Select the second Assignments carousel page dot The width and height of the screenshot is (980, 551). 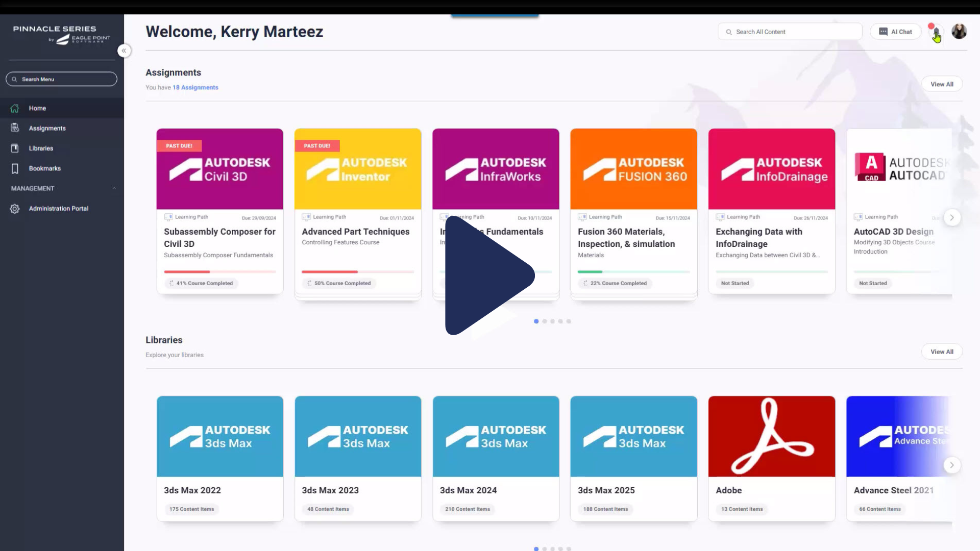point(545,321)
